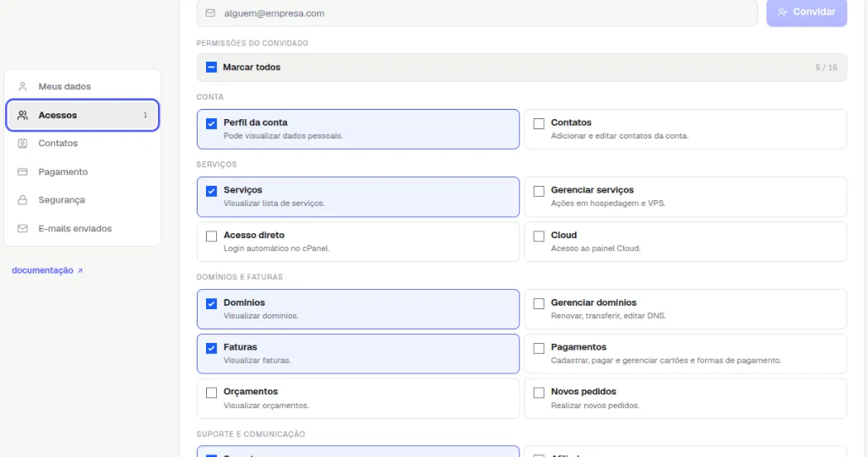Enable Acesso direto checkbox
The width and height of the screenshot is (868, 457).
coord(211,237)
